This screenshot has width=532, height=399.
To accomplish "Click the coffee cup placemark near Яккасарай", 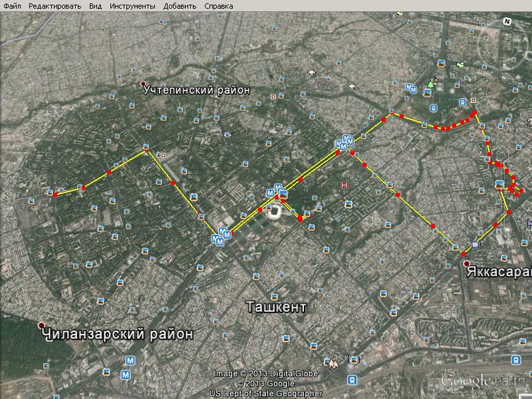I will point(476,244).
